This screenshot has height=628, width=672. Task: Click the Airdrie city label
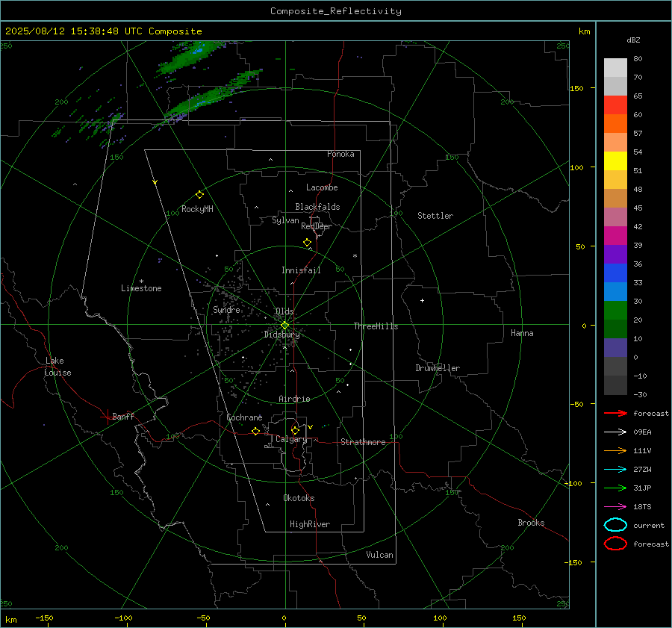[x=294, y=399]
